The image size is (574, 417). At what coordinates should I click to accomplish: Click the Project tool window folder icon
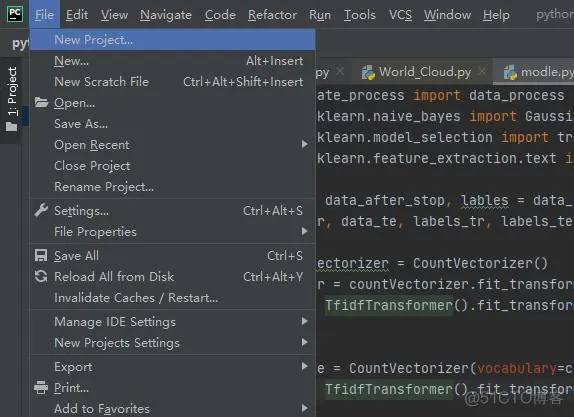tap(12, 127)
